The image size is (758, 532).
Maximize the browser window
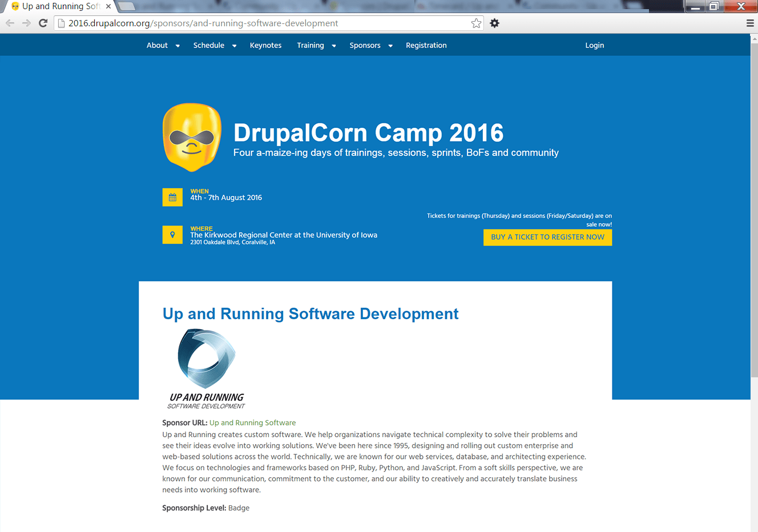click(713, 6)
